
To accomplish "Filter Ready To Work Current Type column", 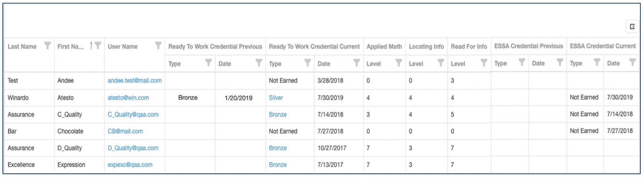I will 308,63.
